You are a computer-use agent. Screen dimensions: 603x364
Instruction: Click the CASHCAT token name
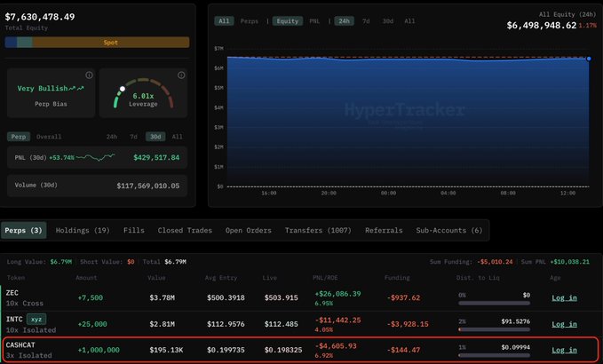[x=20, y=345]
